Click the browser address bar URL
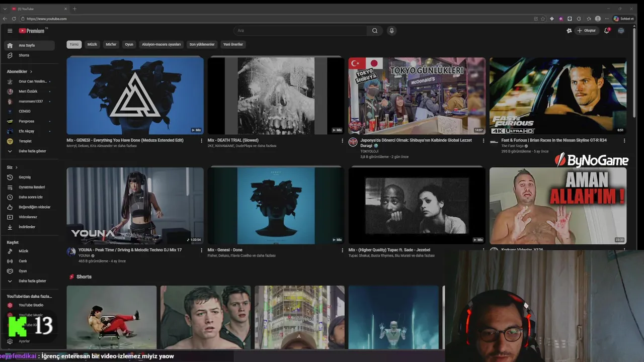The height and width of the screenshot is (362, 644). [x=47, y=19]
